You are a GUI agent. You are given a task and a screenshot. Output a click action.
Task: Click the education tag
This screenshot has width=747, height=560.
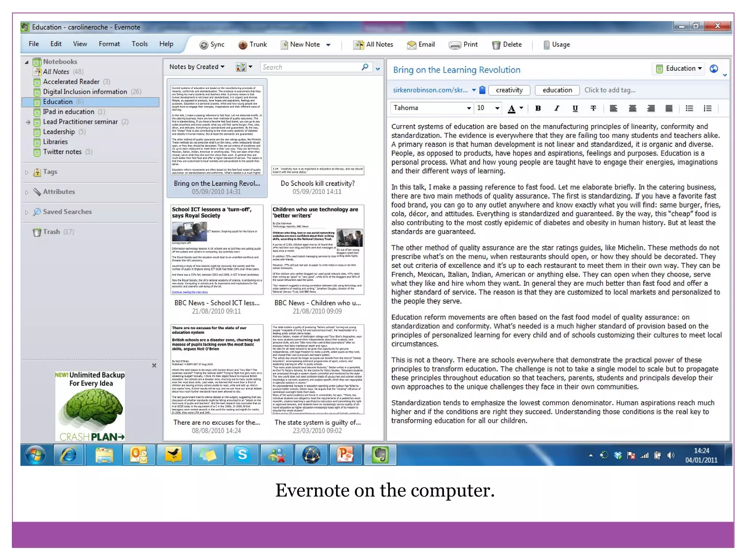coord(557,90)
